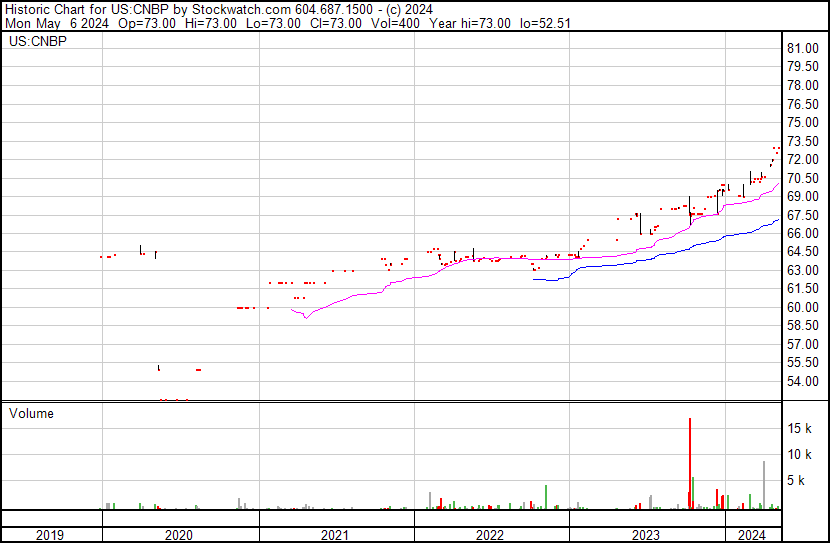This screenshot has height=543, width=830.
Task: Click the right end of magenta average line
Action: (x=778, y=184)
